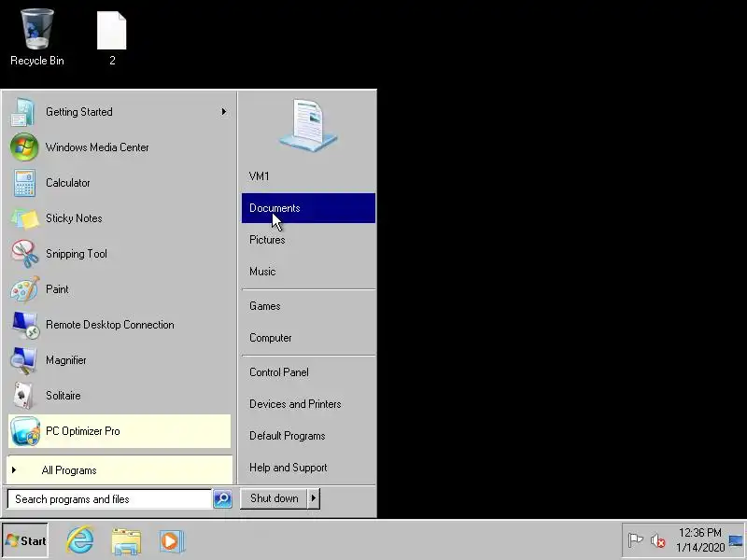Launch Windows Media Center icon
The height and width of the screenshot is (560, 747).
(x=24, y=147)
